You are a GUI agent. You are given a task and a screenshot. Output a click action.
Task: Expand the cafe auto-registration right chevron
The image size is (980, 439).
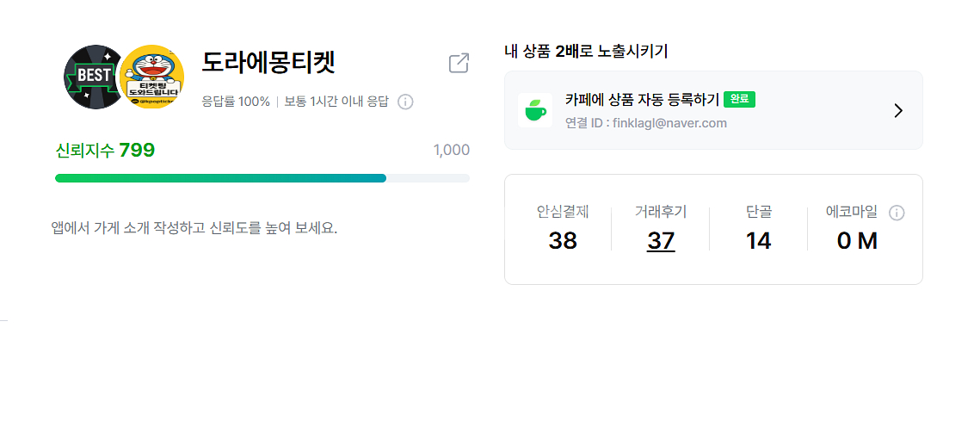click(897, 110)
